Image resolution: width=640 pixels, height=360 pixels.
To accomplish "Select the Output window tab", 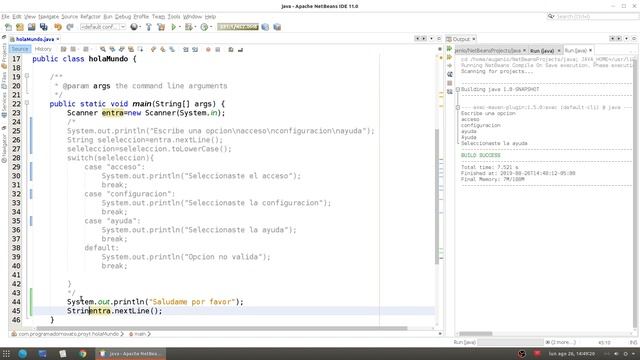I will click(461, 39).
